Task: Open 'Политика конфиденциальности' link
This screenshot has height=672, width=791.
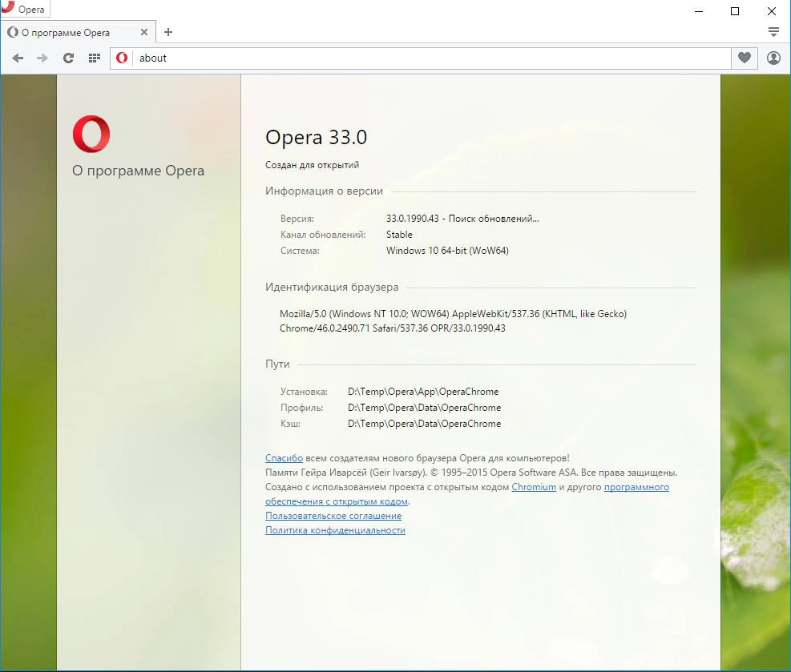Action: click(336, 530)
